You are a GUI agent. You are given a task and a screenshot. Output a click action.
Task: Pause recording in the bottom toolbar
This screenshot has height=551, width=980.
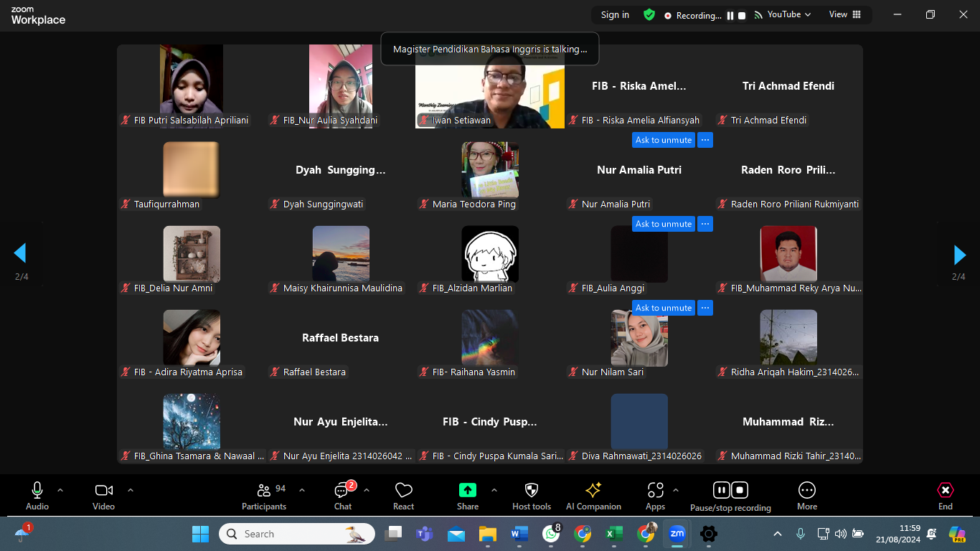pyautogui.click(x=722, y=490)
